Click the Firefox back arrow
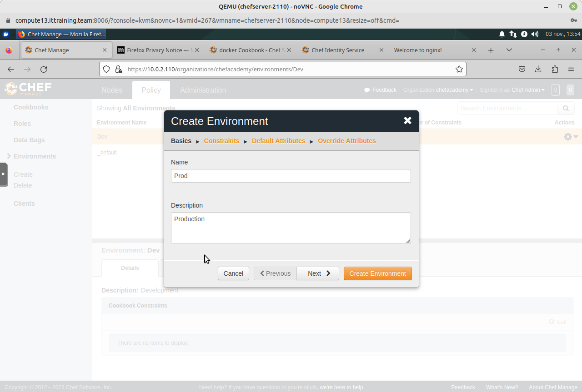 (11, 69)
